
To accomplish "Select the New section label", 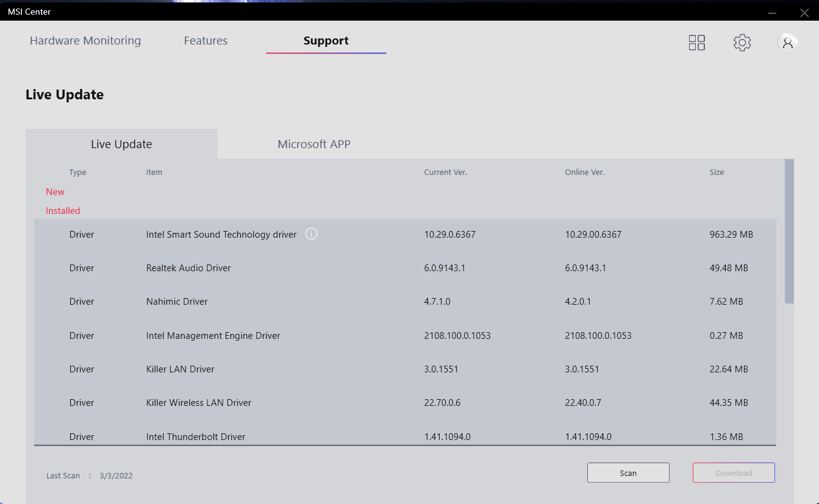I will click(x=55, y=191).
